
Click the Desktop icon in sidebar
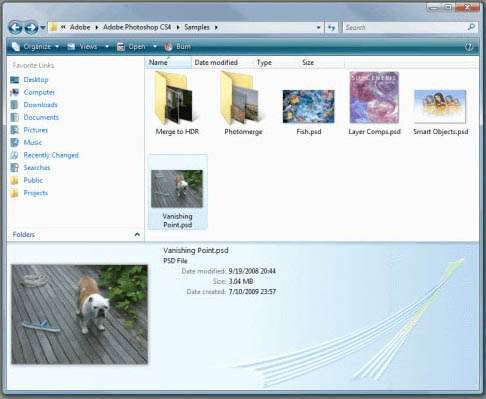(x=15, y=80)
